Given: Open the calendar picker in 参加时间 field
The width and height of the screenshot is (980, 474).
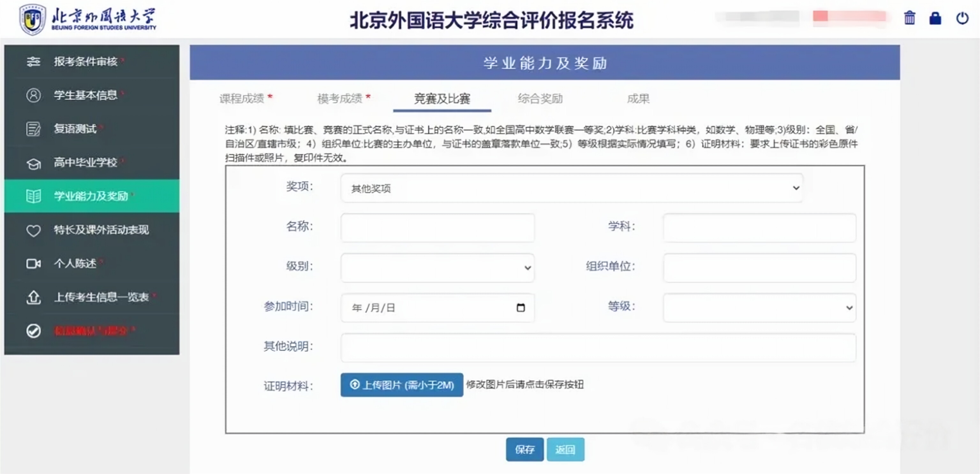Looking at the screenshot, I should point(520,308).
